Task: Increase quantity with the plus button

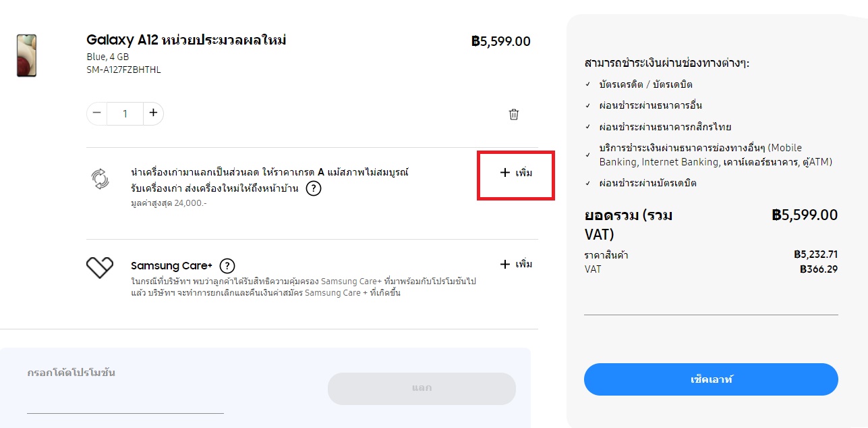Action: tap(153, 113)
